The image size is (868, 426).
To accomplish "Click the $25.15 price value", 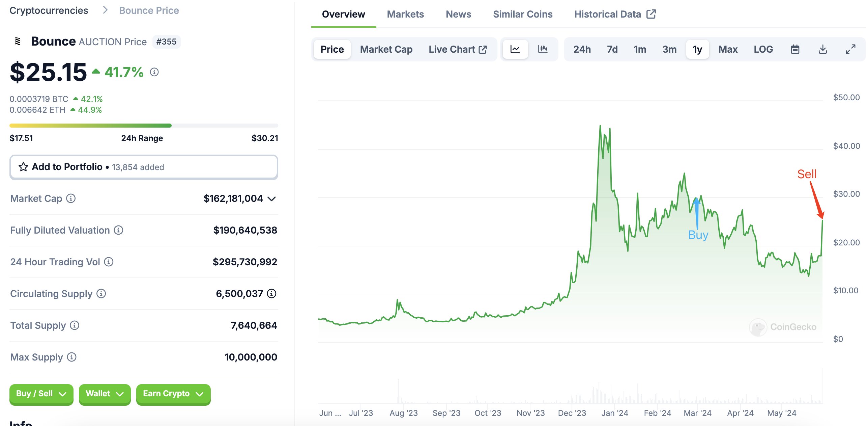I will [48, 72].
